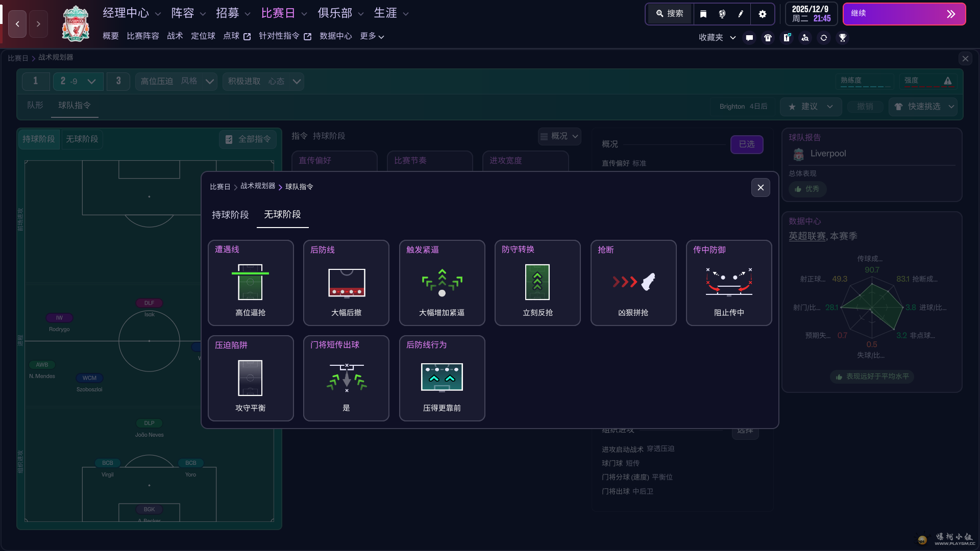Open the speech bubble messages icon
Screen dimensions: 980x551
pyautogui.click(x=749, y=38)
